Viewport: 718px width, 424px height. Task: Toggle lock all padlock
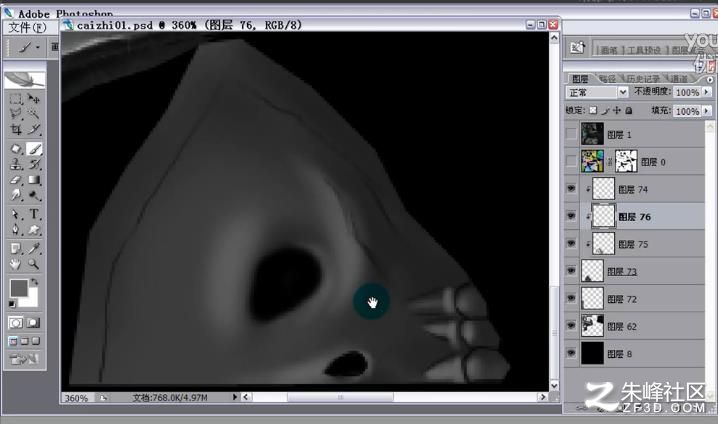(x=629, y=110)
